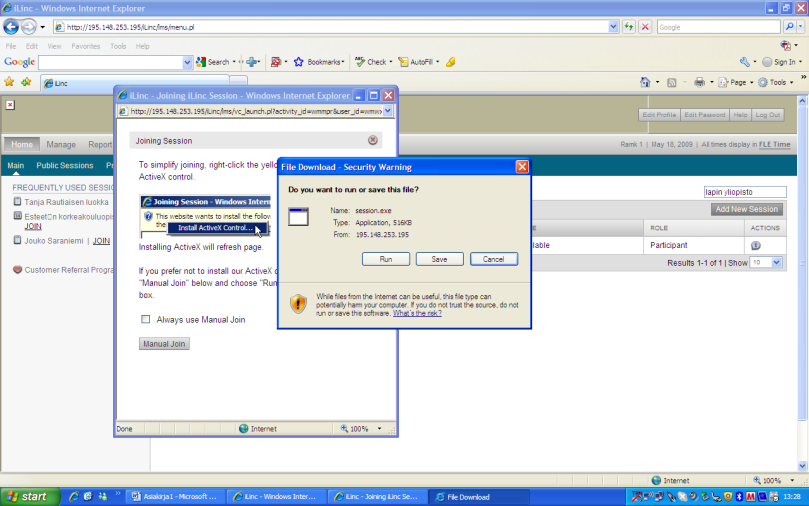Open the recent pages dropdown arrow
Viewport: 809px width, 506px height.
click(42, 27)
